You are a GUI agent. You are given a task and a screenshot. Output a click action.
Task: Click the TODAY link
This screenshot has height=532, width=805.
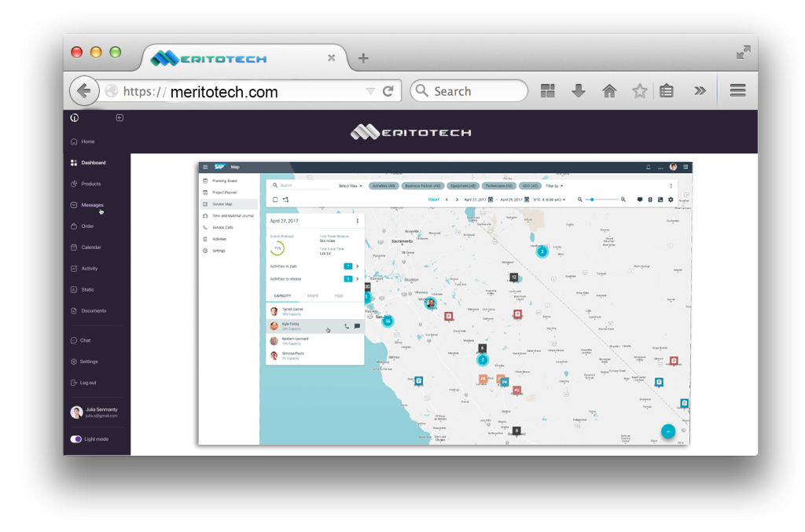click(434, 200)
